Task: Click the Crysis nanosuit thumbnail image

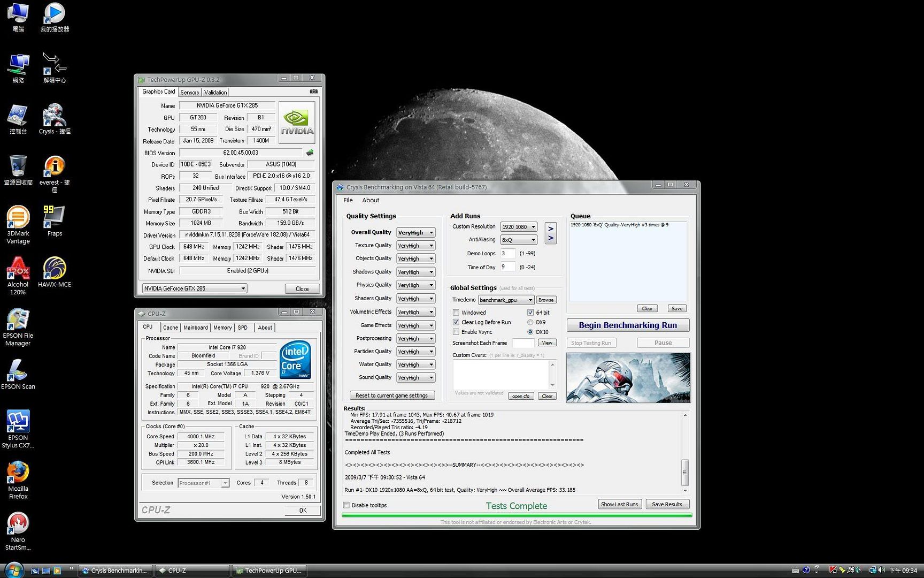Action: point(628,378)
